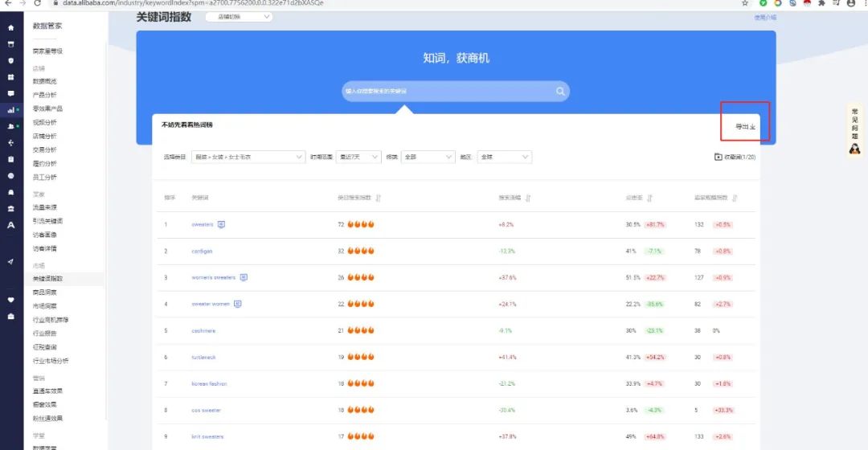Open the terminal dropdown showing 全部

click(428, 157)
